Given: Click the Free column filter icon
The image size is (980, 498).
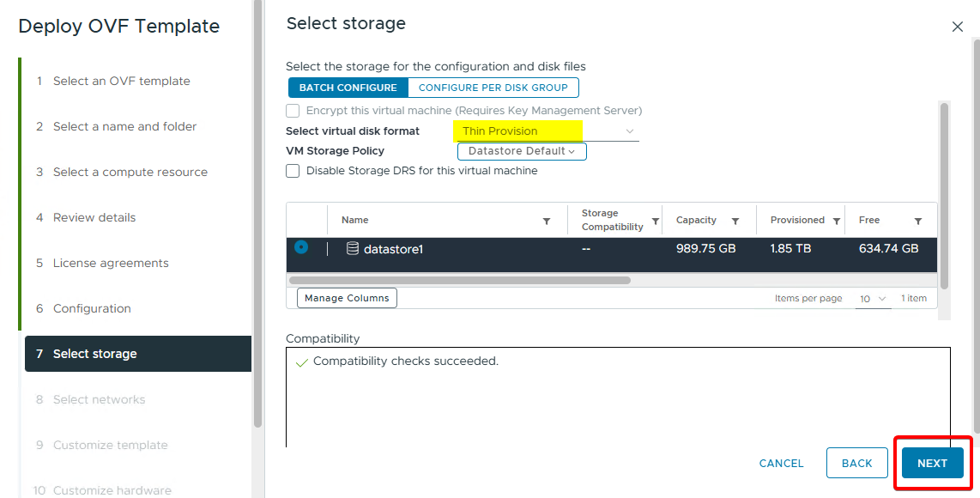Looking at the screenshot, I should [918, 222].
